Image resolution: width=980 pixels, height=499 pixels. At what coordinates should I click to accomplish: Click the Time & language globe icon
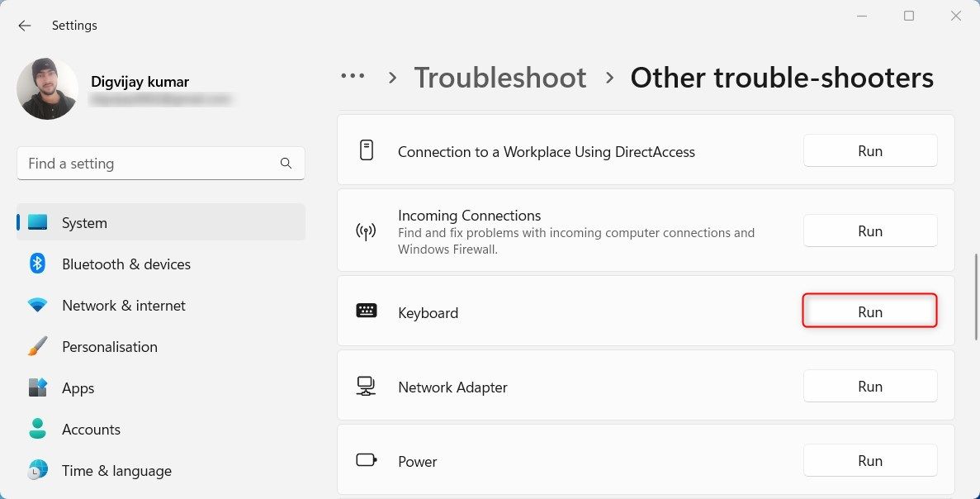click(38, 470)
